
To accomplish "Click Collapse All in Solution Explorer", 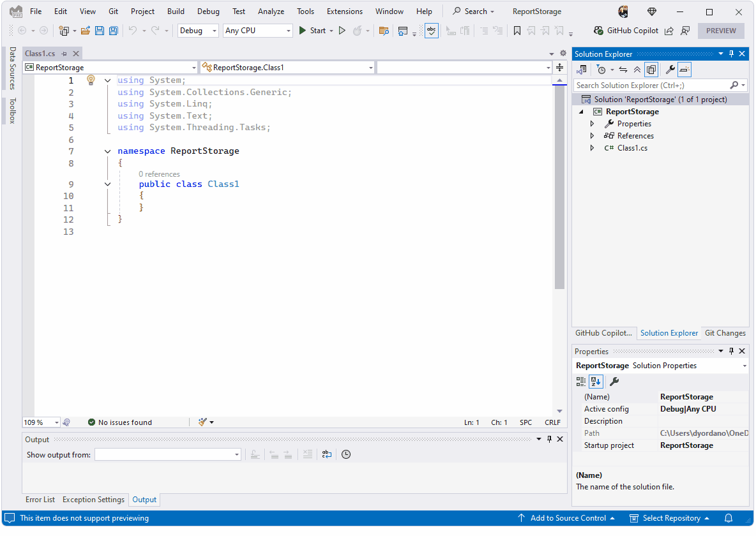I will (637, 70).
